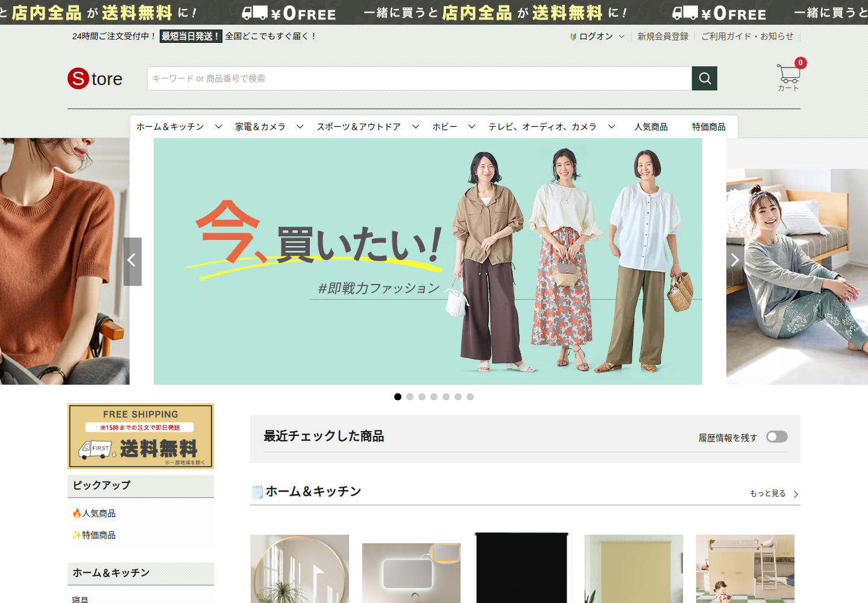The image size is (868, 603).
Task: Expand ホビー menu chevron
Action: pyautogui.click(x=472, y=127)
